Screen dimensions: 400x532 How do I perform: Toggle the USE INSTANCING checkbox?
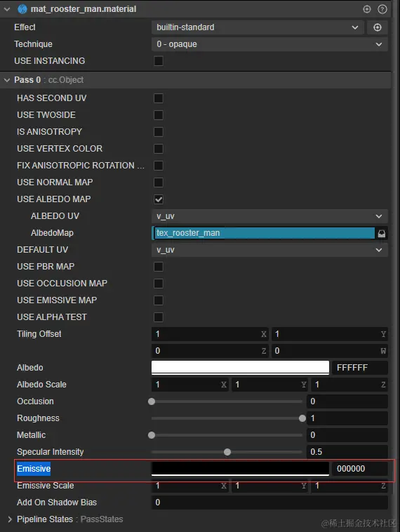click(x=159, y=61)
